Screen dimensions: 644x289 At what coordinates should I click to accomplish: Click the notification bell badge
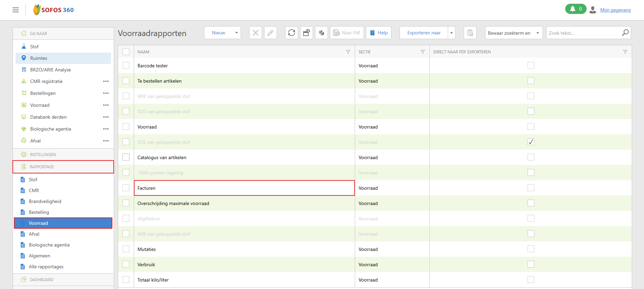575,9
